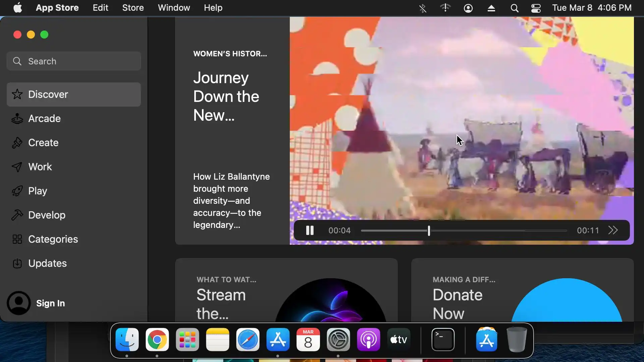The height and width of the screenshot is (362, 644).
Task: Click the App Store Search field
Action: point(74,61)
